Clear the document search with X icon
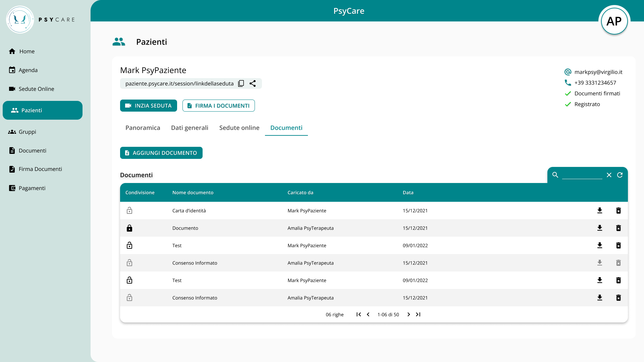The width and height of the screenshot is (644, 362). pyautogui.click(x=609, y=175)
